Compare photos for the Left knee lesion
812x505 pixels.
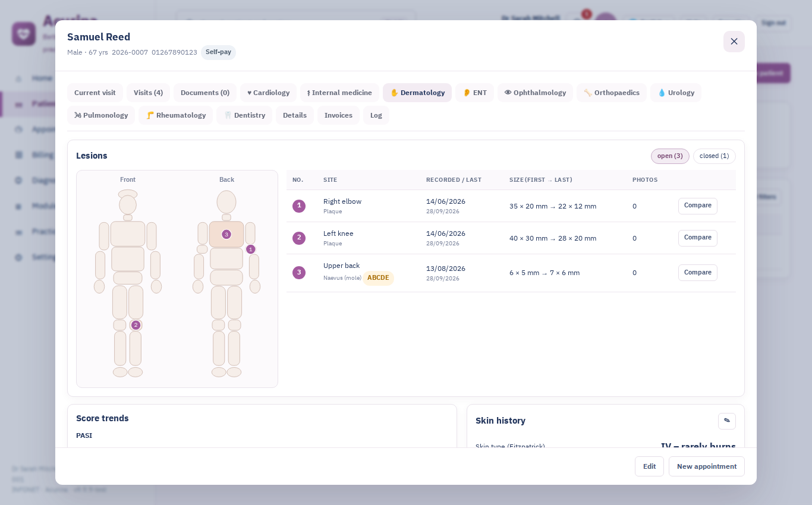coord(698,238)
